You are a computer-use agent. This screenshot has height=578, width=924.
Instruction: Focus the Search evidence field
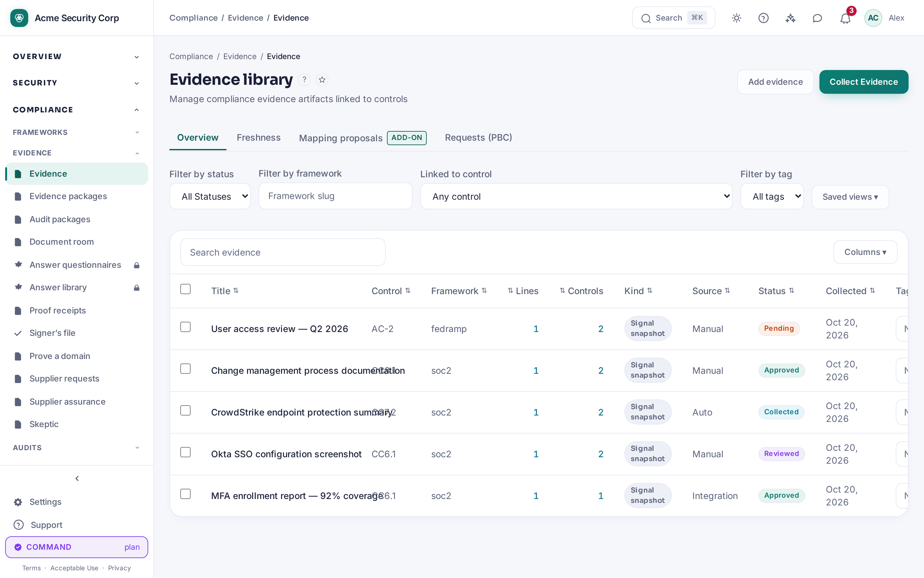point(283,252)
